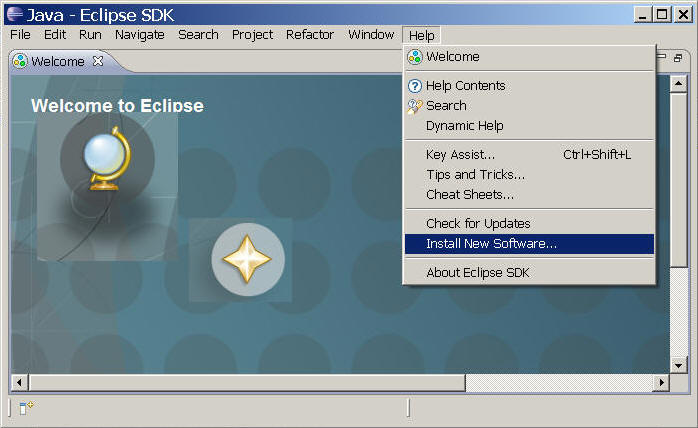Click the help Search icon in menu
The image size is (698, 428).
coord(414,106)
